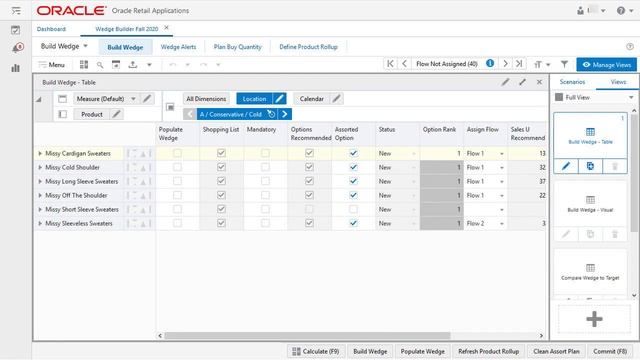This screenshot has width=640, height=360.
Task: Open the Menu toolbar button
Action: [52, 64]
